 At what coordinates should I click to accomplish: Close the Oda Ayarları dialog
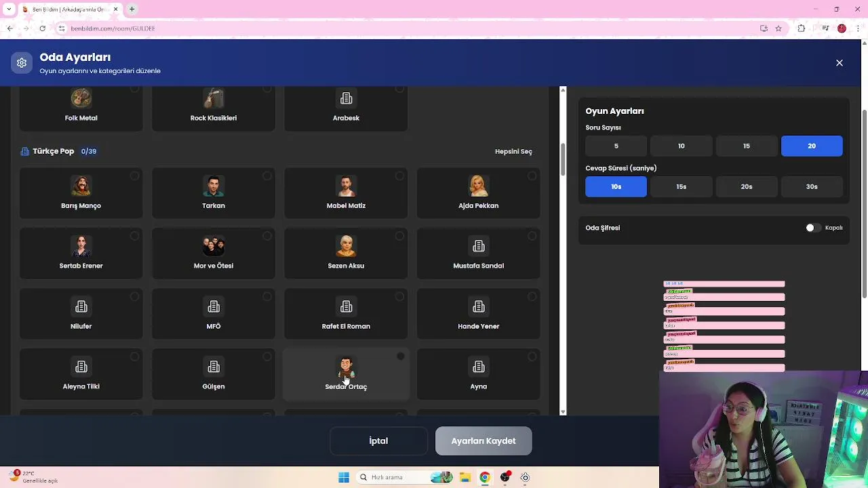(840, 62)
